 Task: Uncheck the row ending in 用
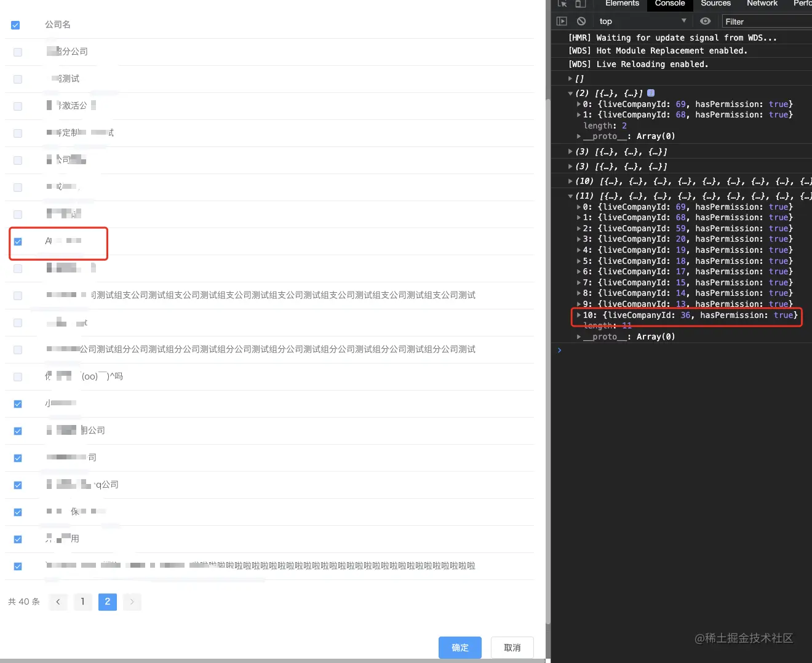pyautogui.click(x=18, y=539)
